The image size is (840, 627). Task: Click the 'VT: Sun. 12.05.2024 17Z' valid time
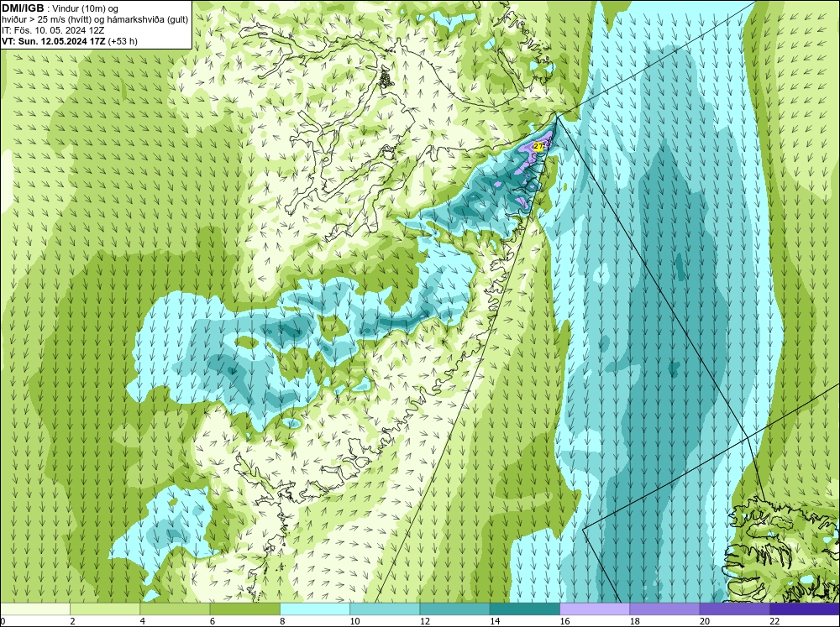click(54, 41)
